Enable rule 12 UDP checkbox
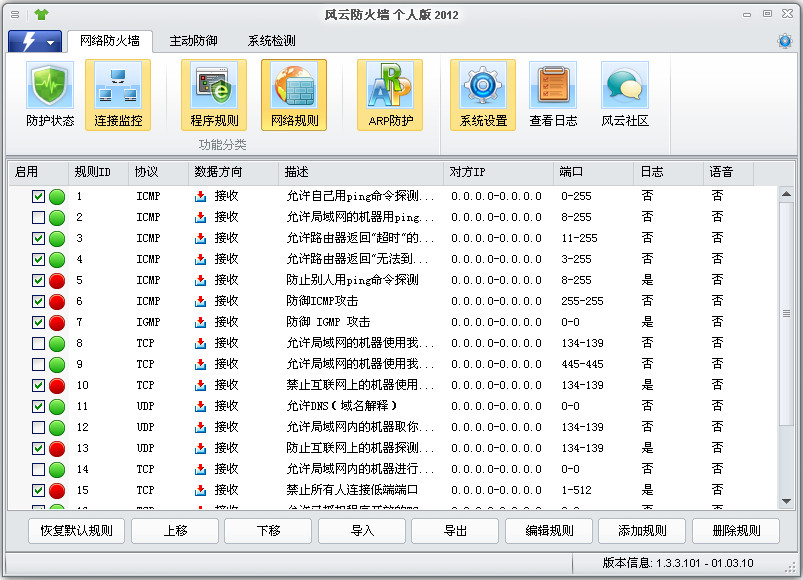 38,427
